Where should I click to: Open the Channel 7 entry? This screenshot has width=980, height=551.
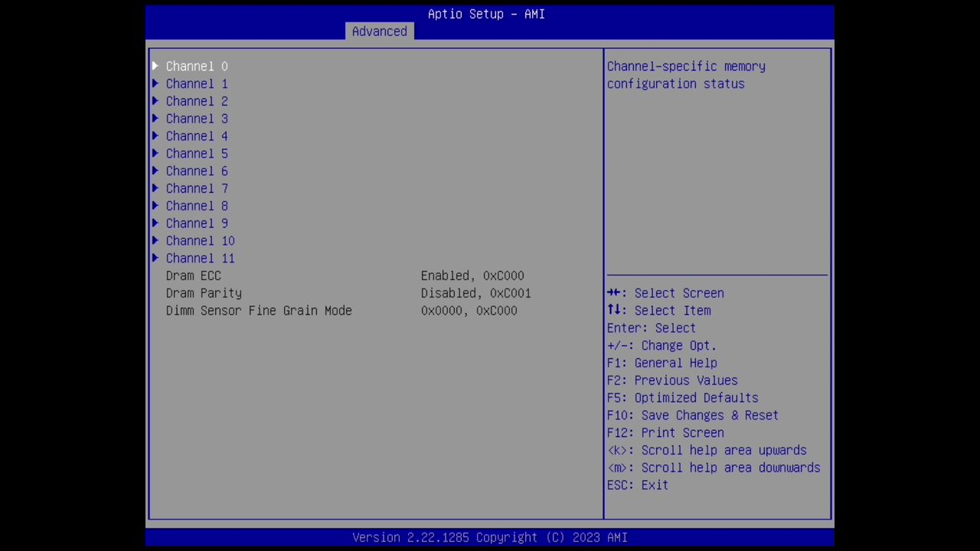(197, 188)
